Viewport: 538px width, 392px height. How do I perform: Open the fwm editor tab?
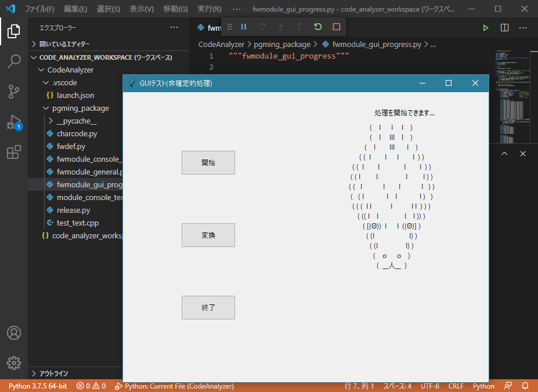coord(210,28)
